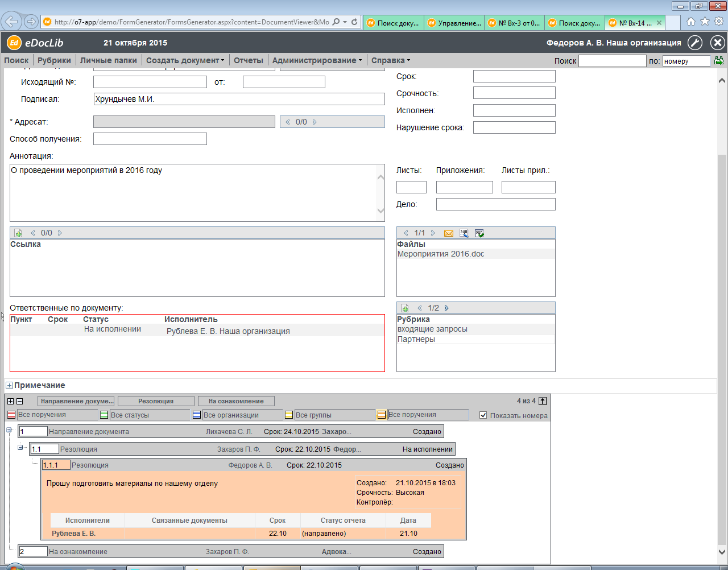Click the up arrow icon beside 4 из 4
This screenshot has height=570, width=728.
543,401
